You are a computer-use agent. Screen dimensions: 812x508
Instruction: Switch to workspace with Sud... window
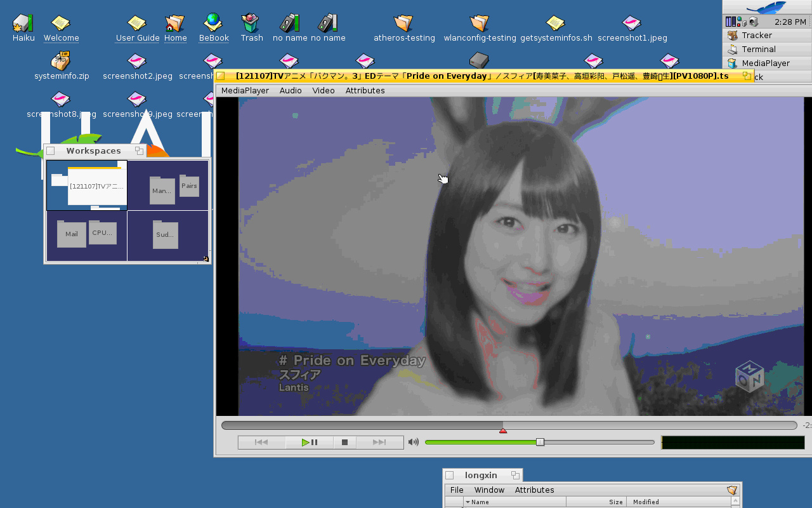pos(168,236)
